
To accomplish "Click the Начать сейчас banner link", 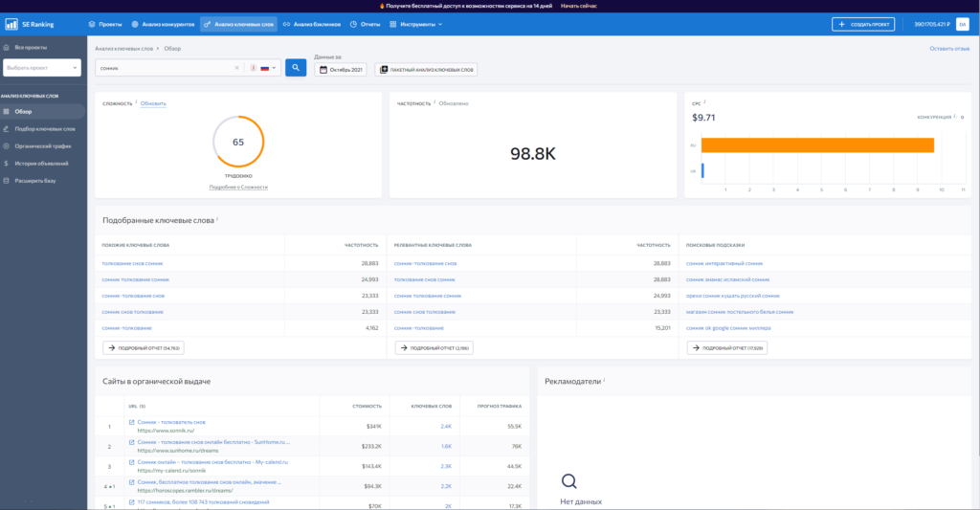I will [579, 6].
